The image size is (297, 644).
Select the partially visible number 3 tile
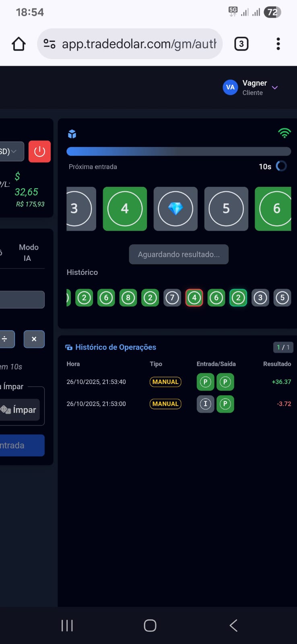[81, 208]
